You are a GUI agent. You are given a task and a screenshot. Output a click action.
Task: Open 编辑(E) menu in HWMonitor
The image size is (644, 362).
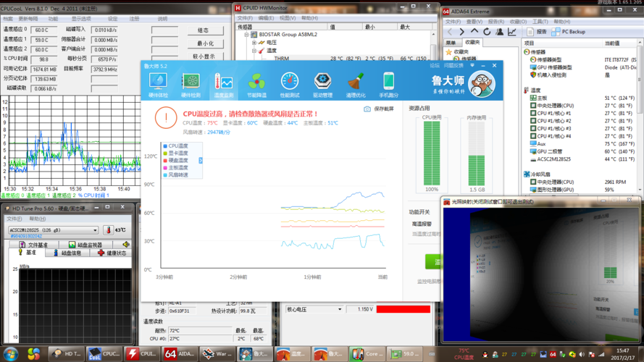coord(266,18)
